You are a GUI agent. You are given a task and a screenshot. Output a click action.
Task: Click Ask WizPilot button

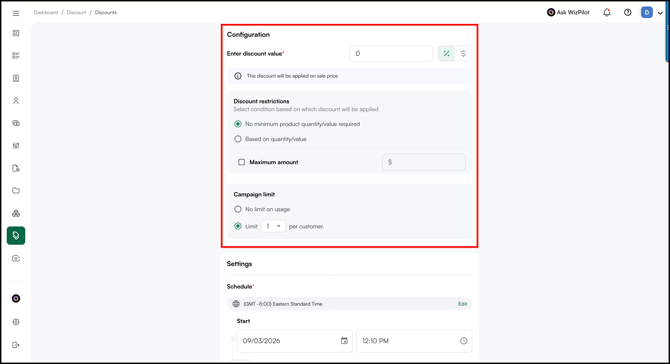[x=568, y=12]
